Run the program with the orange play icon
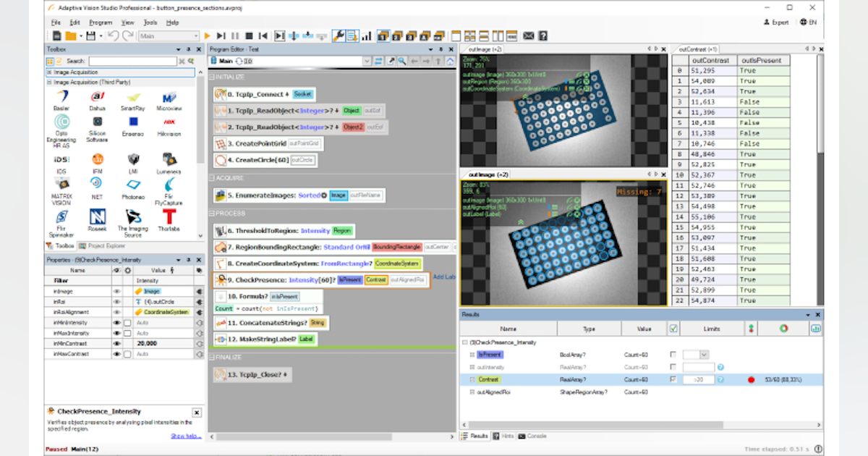The image size is (868, 456). (x=208, y=35)
